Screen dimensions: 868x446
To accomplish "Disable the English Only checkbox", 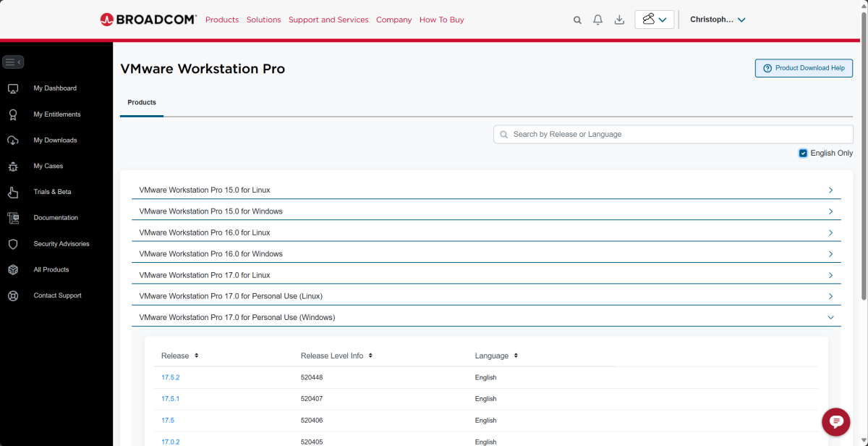I will [803, 153].
